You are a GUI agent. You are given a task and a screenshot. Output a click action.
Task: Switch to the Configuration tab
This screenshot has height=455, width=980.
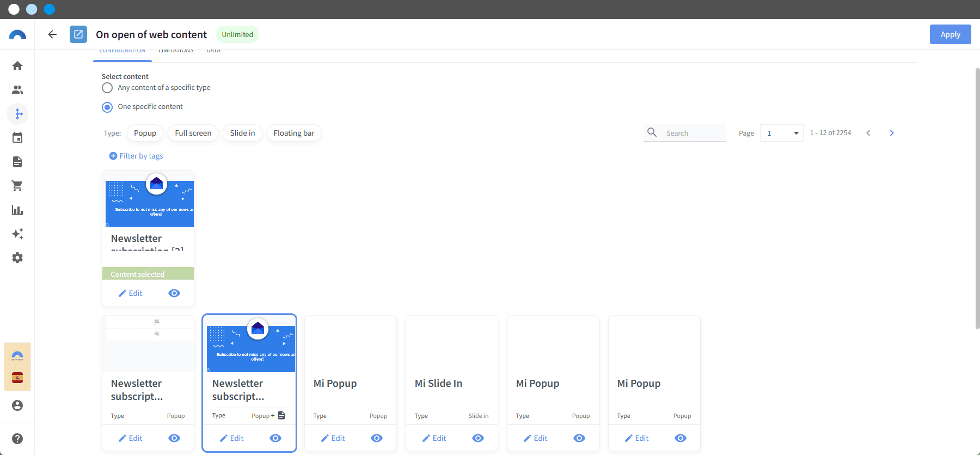tap(122, 52)
